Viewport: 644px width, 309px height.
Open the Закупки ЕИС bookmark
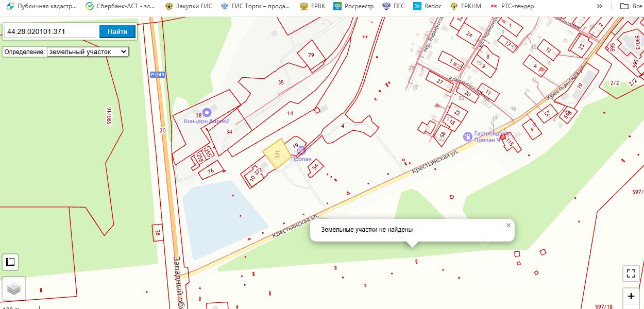coord(189,6)
